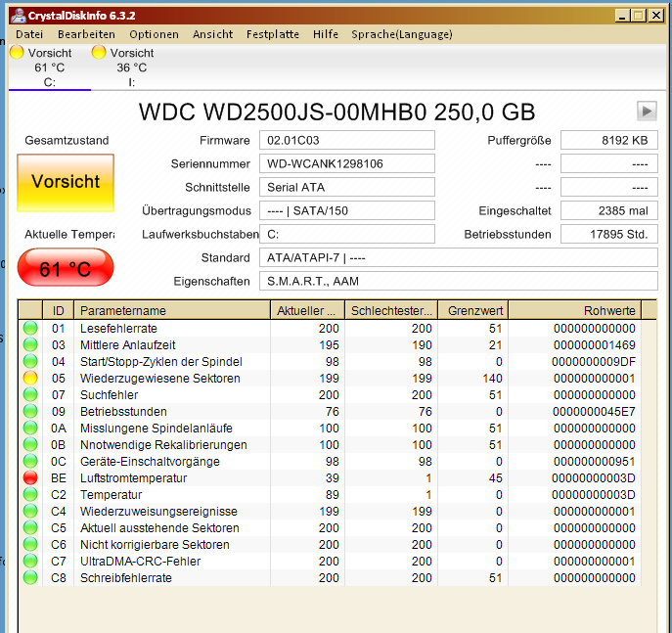Viewport: 672px width, 633px height.
Task: Open the Bearbeiten menu
Action: [86, 34]
